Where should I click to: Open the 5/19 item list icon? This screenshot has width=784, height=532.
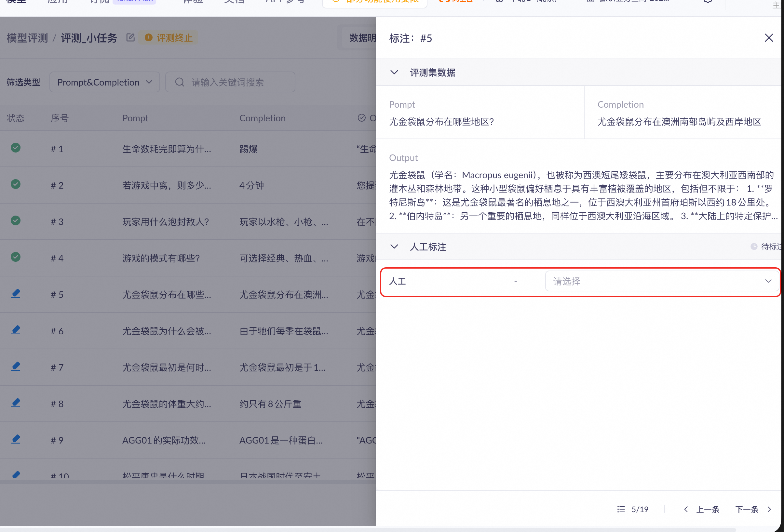click(621, 509)
